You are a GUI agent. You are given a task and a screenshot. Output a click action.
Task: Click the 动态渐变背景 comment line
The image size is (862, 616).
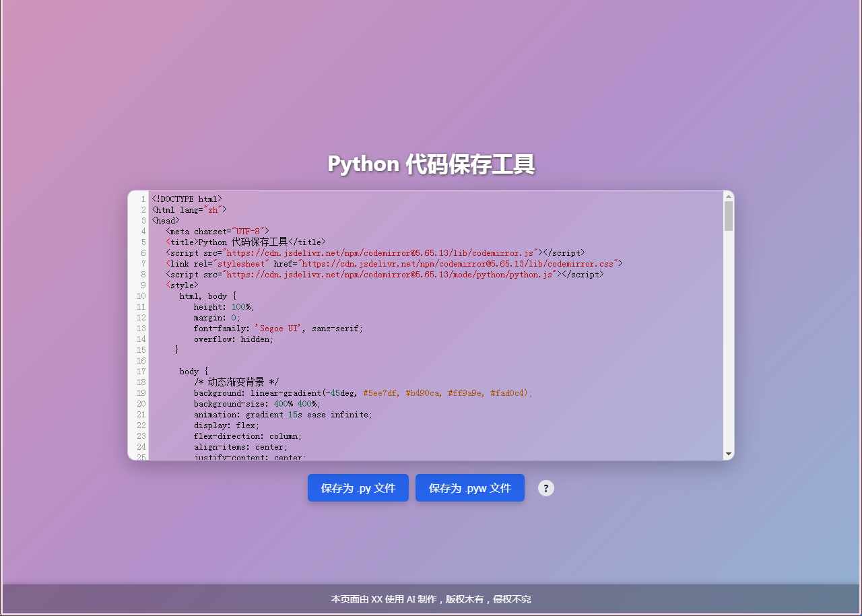[x=236, y=382]
